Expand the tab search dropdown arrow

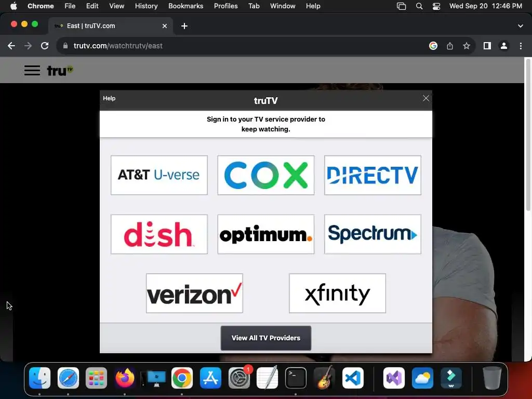[520, 26]
